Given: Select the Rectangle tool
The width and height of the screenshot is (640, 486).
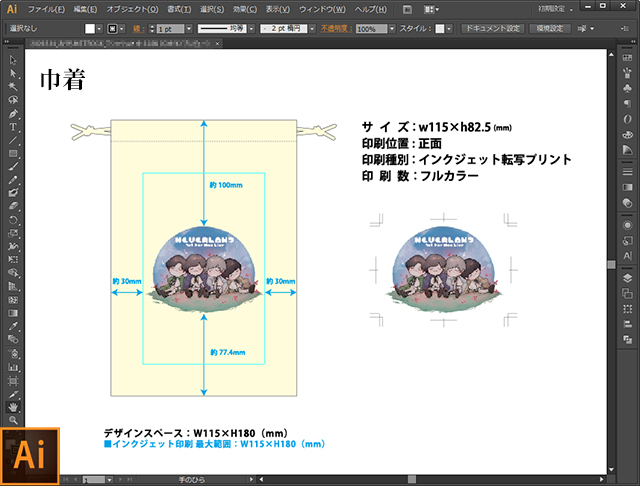Looking at the screenshot, I should pos(13,153).
